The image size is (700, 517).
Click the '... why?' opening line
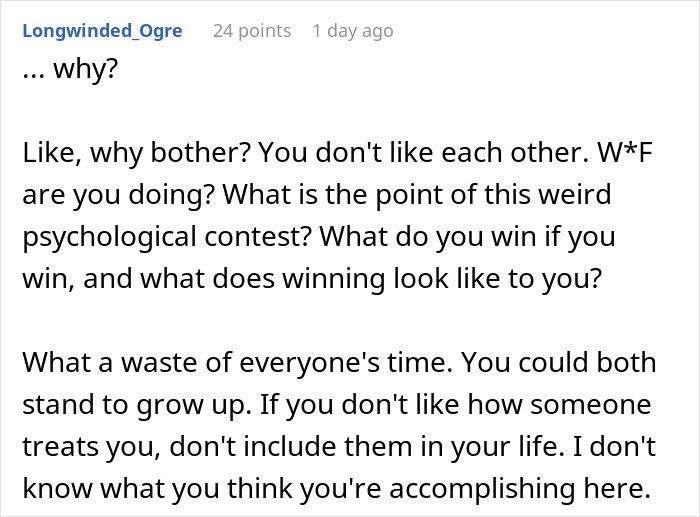(70, 69)
